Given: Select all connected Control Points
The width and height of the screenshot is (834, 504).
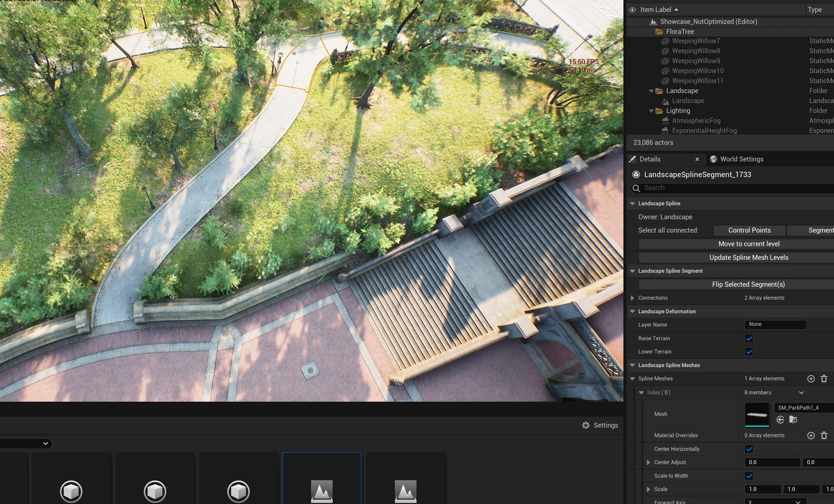Looking at the screenshot, I should pyautogui.click(x=749, y=230).
